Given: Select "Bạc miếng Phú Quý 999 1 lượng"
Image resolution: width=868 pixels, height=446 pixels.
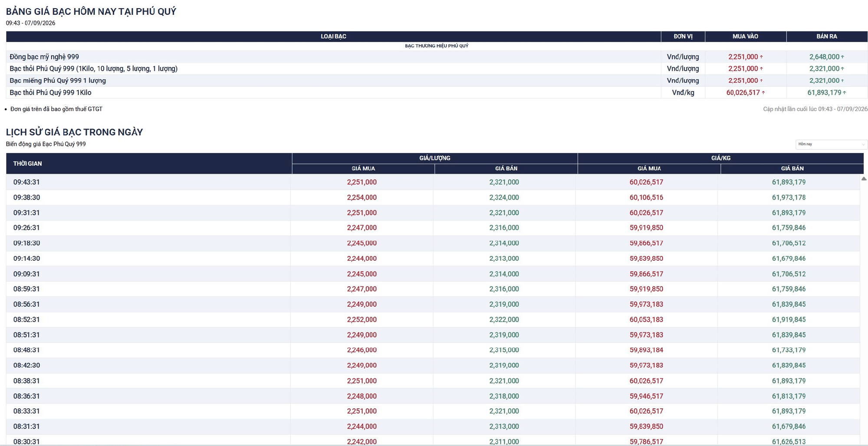Looking at the screenshot, I should (x=58, y=81).
